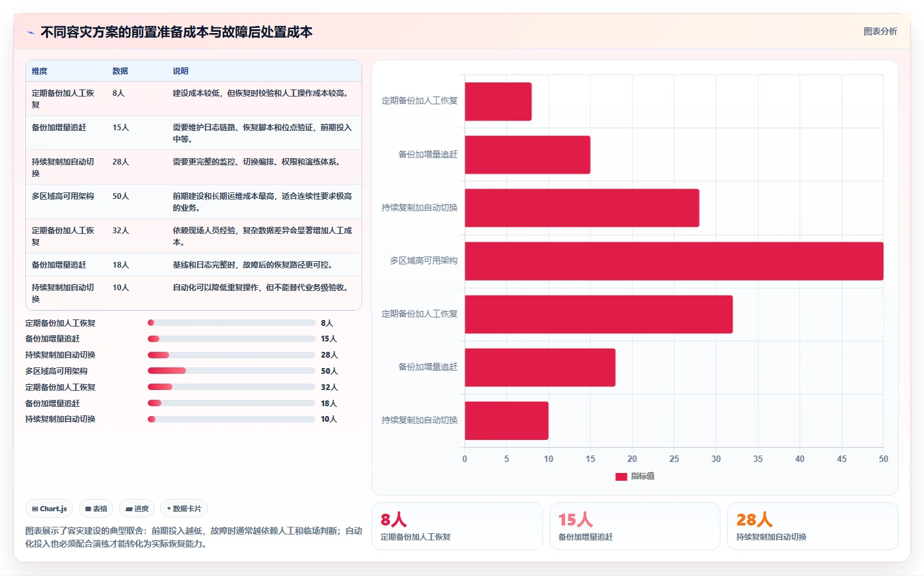Click the 50 tick on the chart x-axis

click(x=883, y=459)
